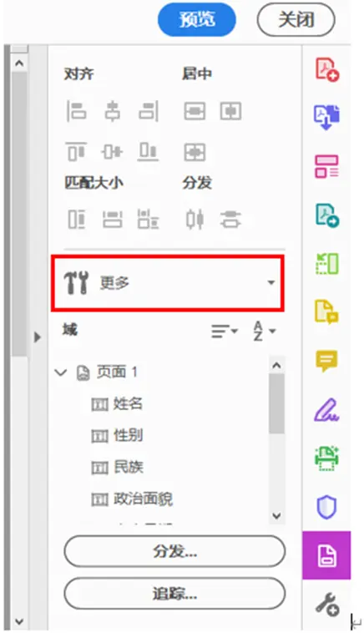Click field list scrollbar down arrow
Image resolution: width=364 pixels, height=633 pixels.
276,515
